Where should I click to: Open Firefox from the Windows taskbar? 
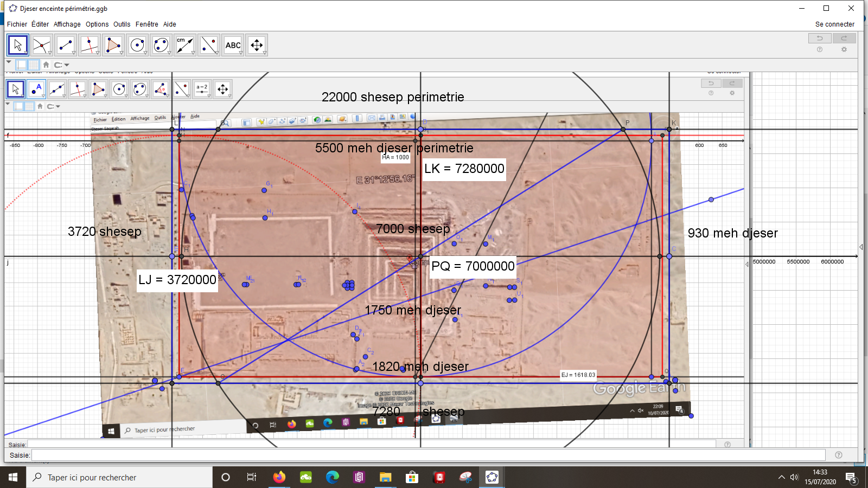point(279,477)
